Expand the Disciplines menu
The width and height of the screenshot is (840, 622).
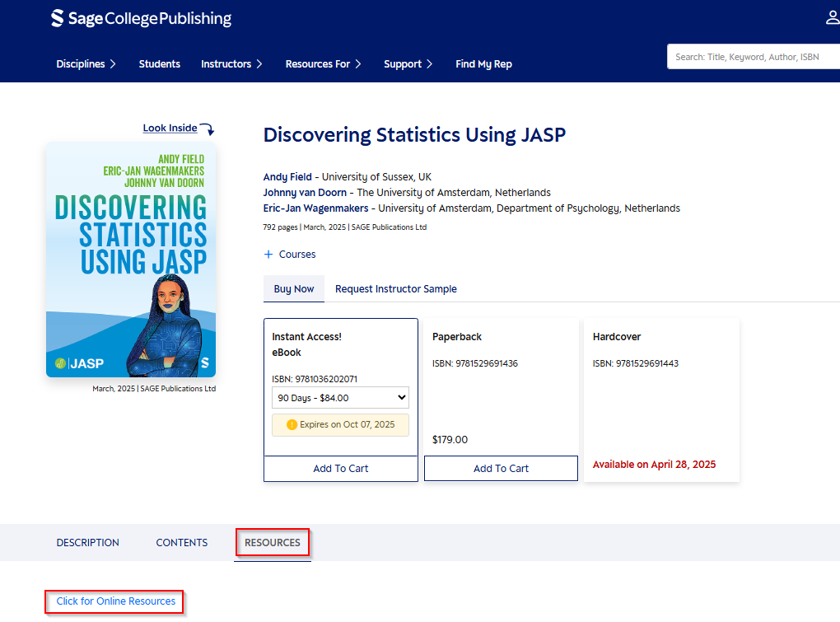pos(86,64)
